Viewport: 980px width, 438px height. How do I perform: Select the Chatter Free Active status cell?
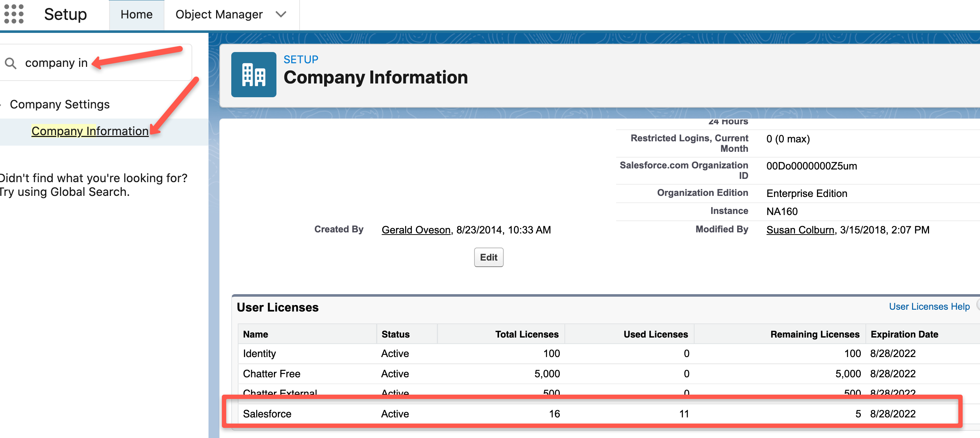(395, 373)
